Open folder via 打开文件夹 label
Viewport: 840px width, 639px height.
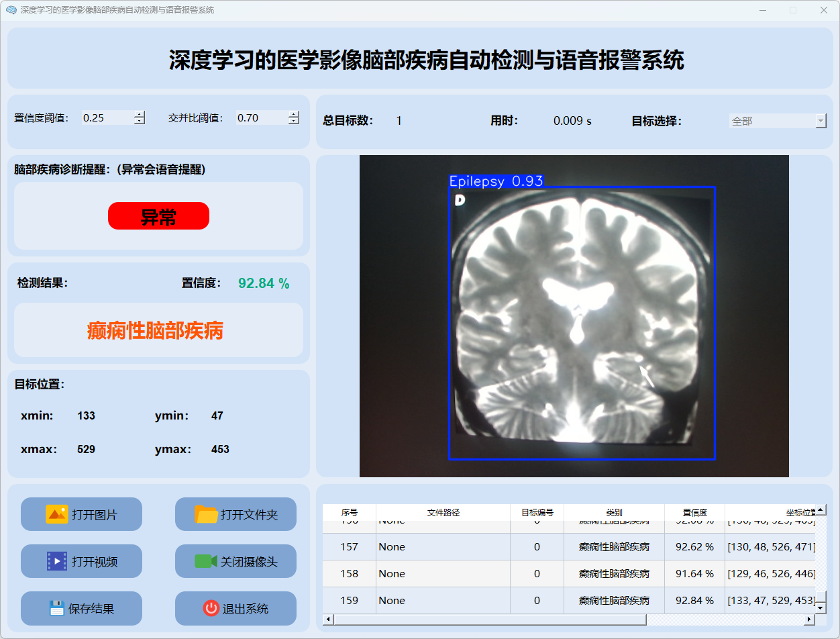(249, 515)
